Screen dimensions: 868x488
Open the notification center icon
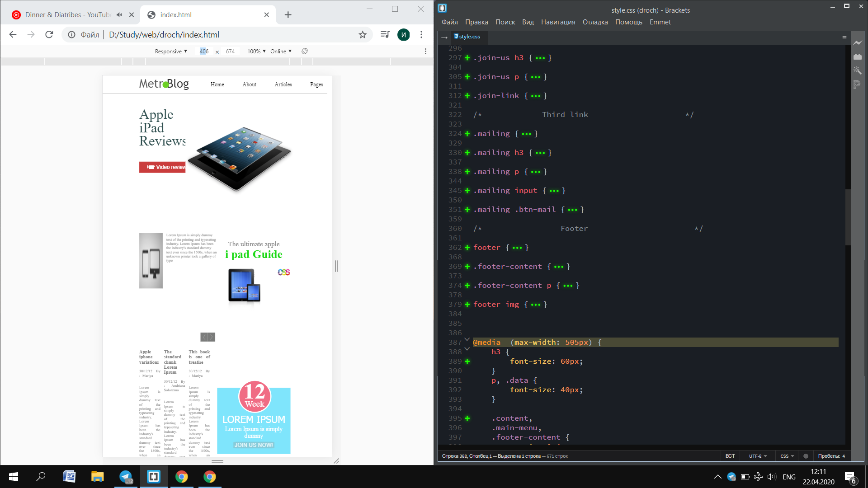(850, 477)
